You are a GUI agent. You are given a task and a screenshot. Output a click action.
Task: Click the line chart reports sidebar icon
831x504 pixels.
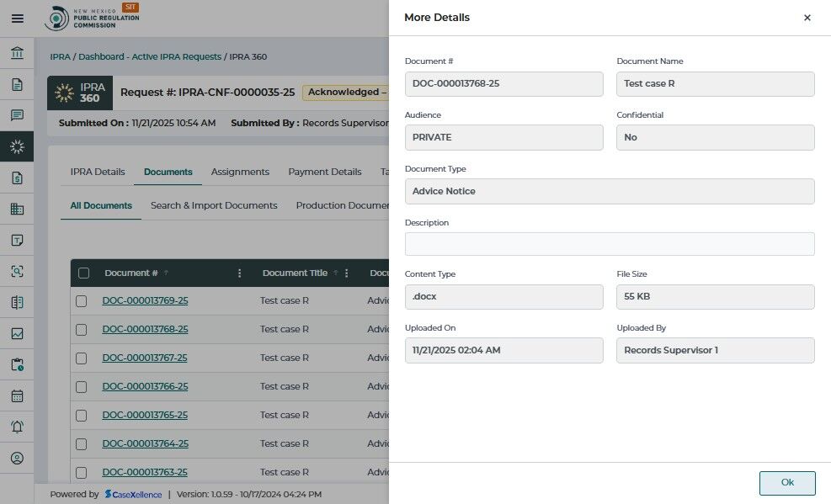(x=17, y=333)
